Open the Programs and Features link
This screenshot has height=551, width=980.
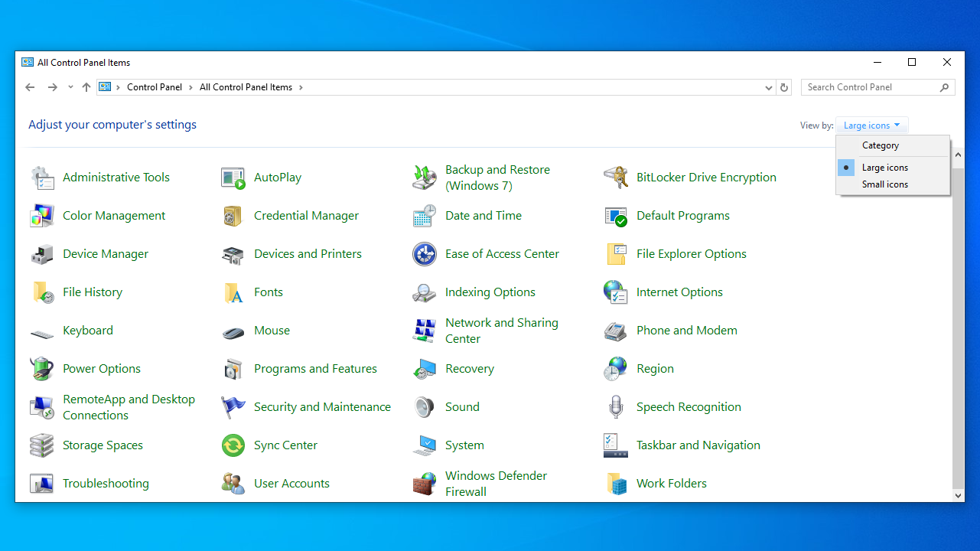click(x=315, y=369)
